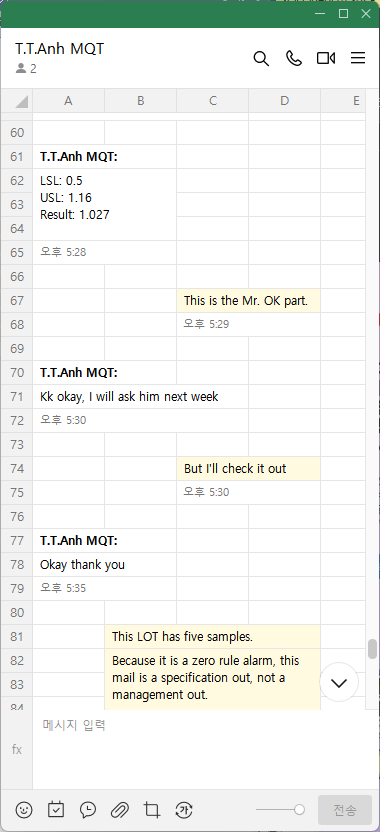Open the scheduled message clock-bubble icon
Screen dimensions: 380x832
coord(88,810)
